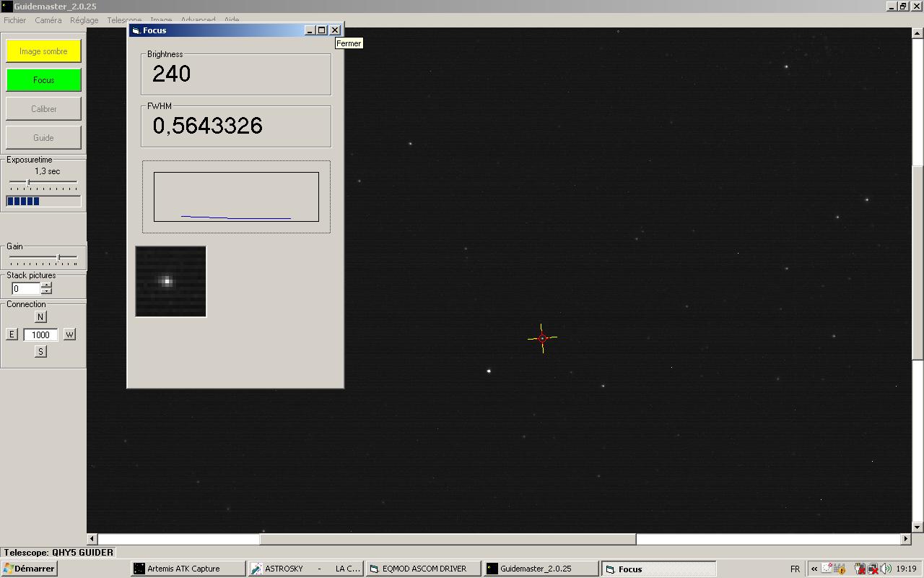Click the horizontal scrollbar left arrow
The width and height of the screenshot is (924, 578).
click(92, 539)
